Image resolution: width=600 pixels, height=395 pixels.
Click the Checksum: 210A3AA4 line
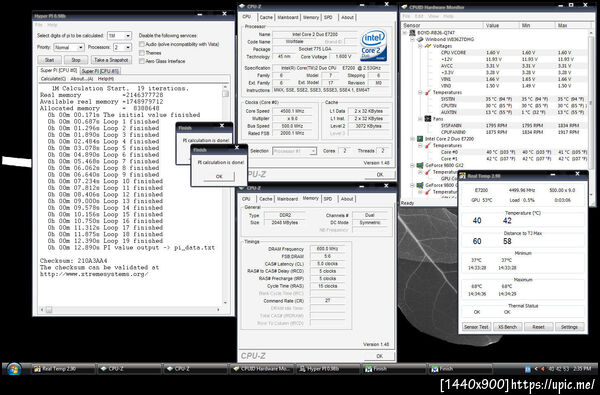click(x=73, y=261)
